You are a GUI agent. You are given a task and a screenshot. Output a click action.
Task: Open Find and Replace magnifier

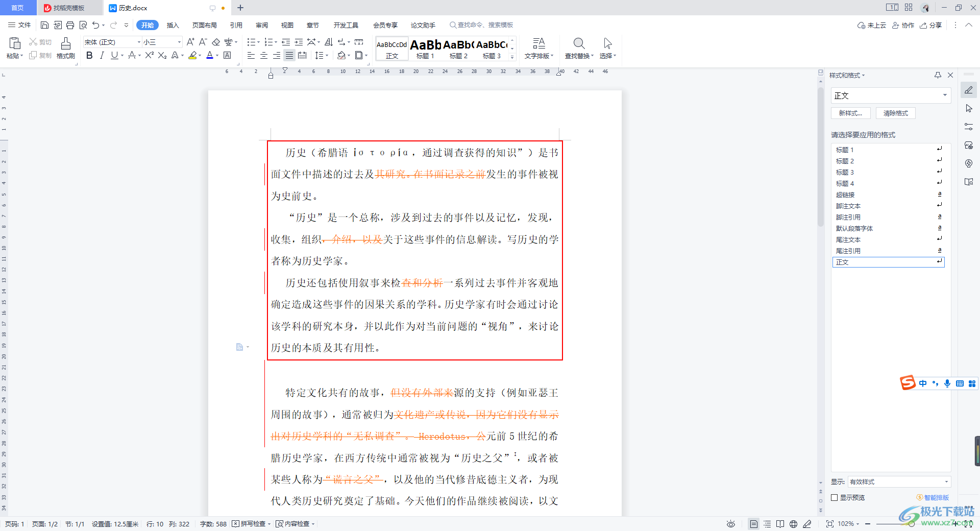pos(579,43)
